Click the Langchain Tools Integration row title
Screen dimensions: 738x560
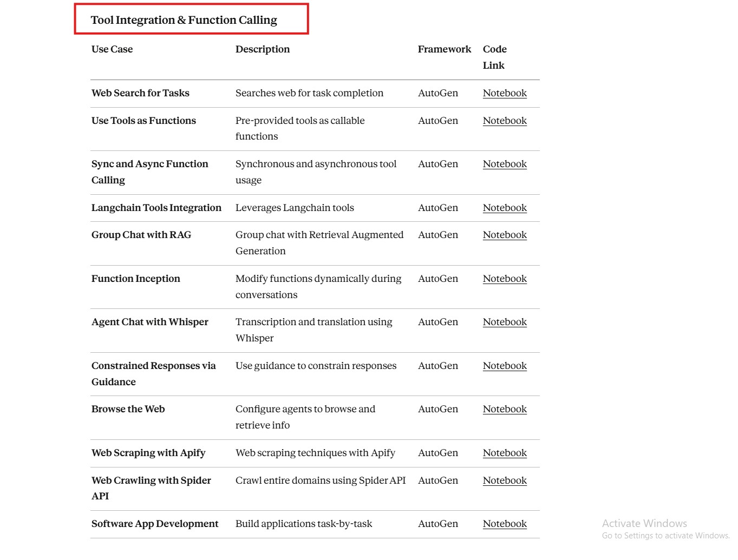(x=156, y=208)
